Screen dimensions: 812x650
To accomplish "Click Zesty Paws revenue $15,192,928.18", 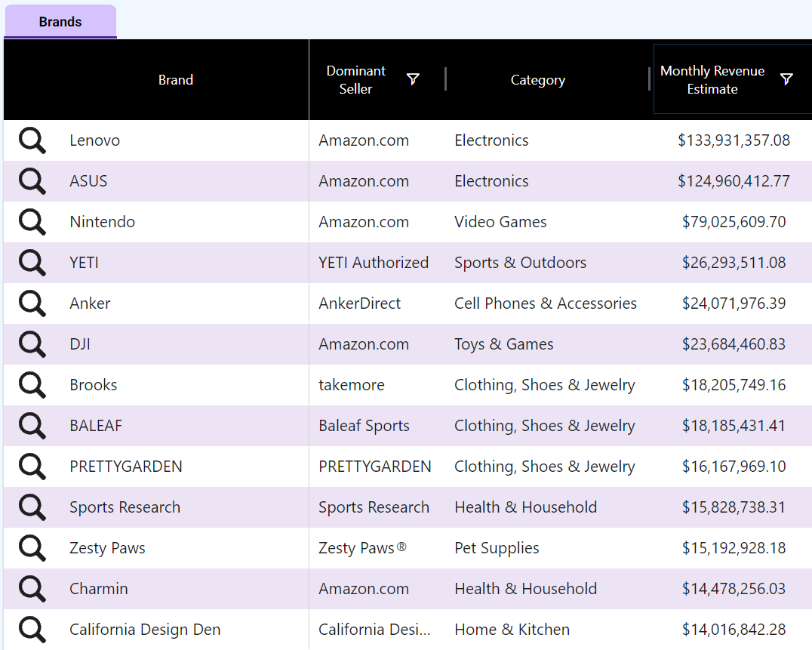I will point(734,548).
